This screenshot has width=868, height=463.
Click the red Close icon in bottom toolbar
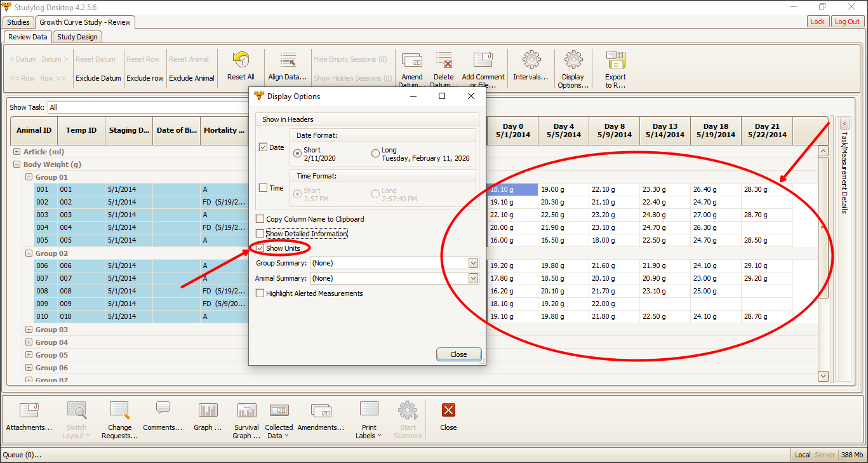[x=448, y=410]
